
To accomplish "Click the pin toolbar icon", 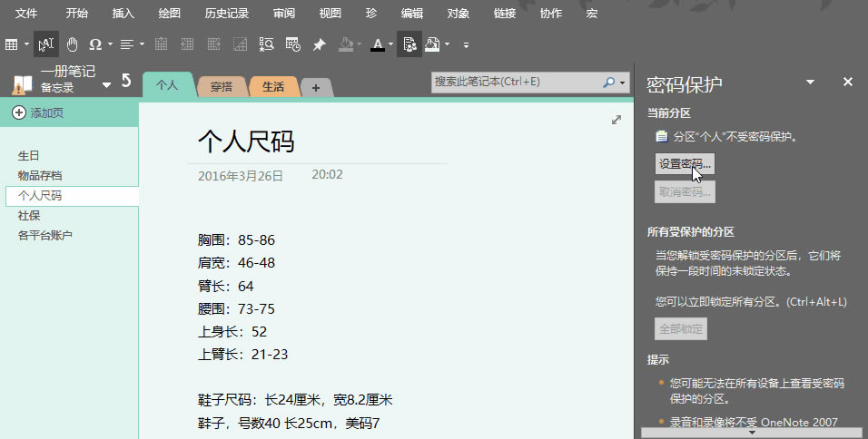I will (x=319, y=44).
